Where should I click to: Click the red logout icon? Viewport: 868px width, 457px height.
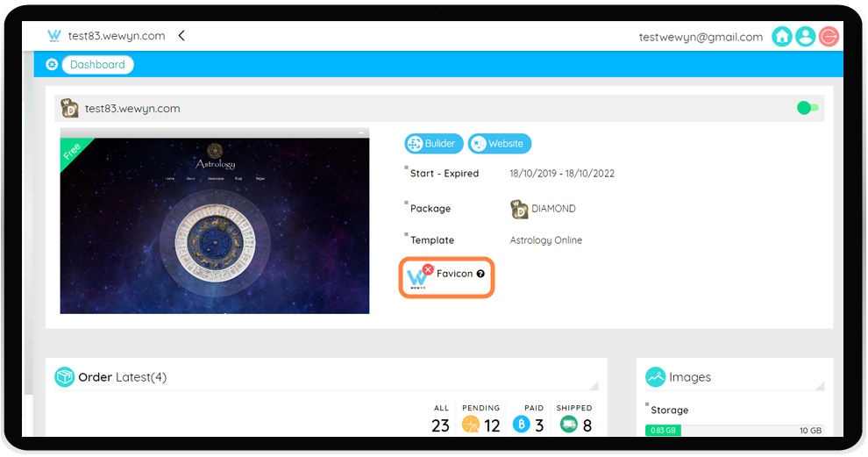829,37
